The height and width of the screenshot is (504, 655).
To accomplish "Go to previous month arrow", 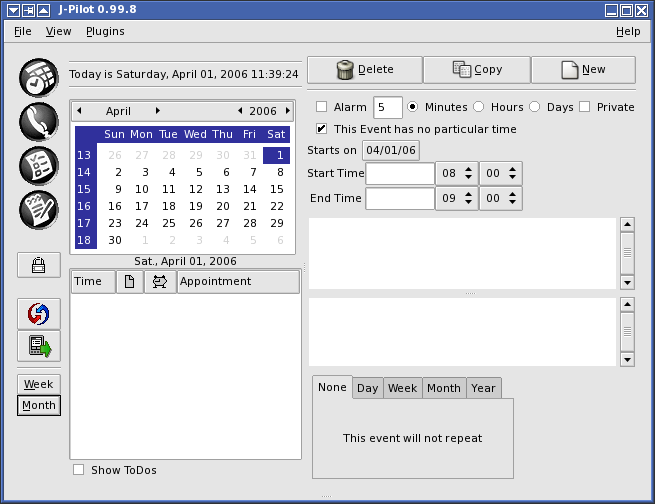I will (79, 111).
